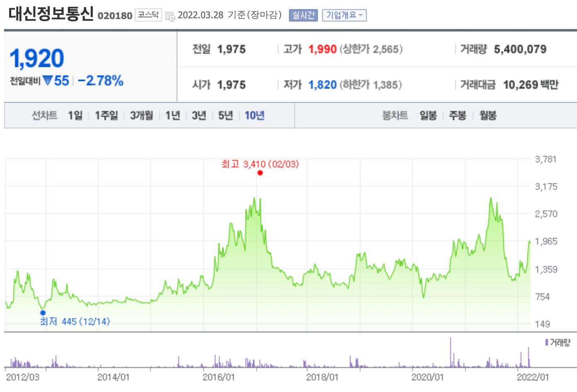Click the 2012/03 axis label
The height and width of the screenshot is (392, 577).
click(x=22, y=377)
